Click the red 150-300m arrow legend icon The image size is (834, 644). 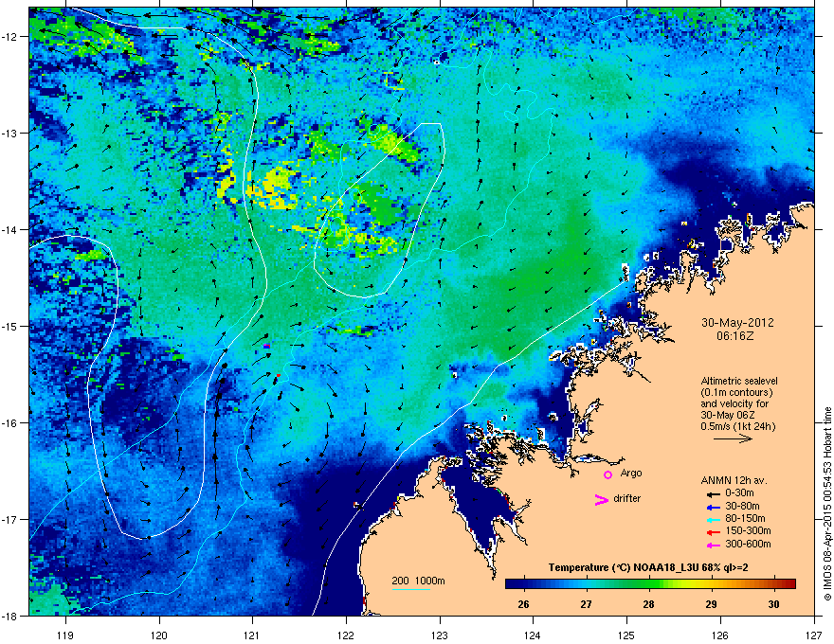tap(714, 531)
